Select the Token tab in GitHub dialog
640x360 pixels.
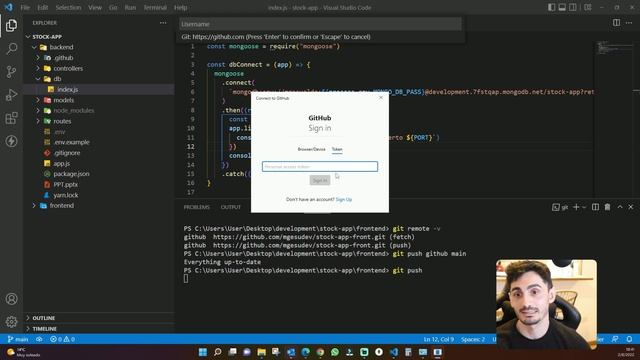click(337, 149)
